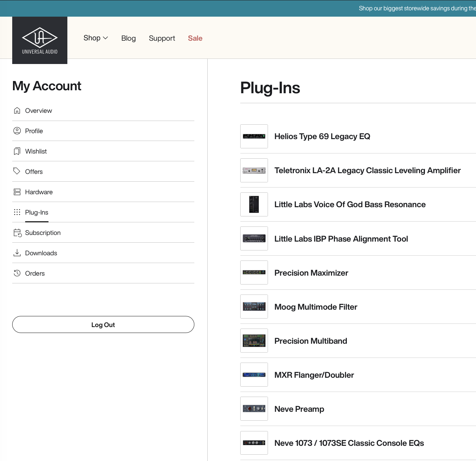
Task: Open the Sale link in navigation
Action: [x=195, y=38]
